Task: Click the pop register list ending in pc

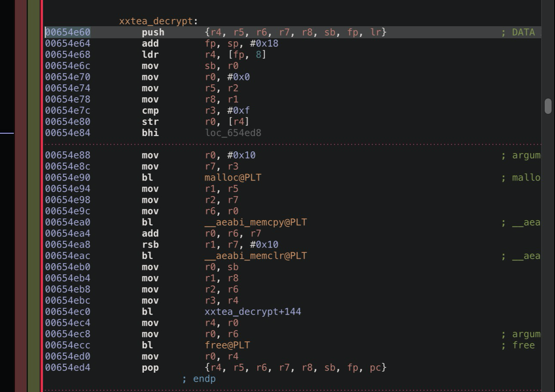Action: [296, 367]
